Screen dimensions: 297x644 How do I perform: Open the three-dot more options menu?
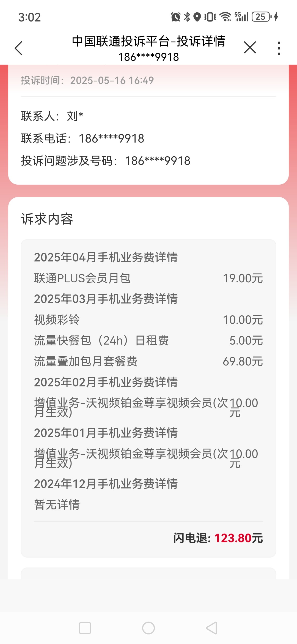[279, 48]
